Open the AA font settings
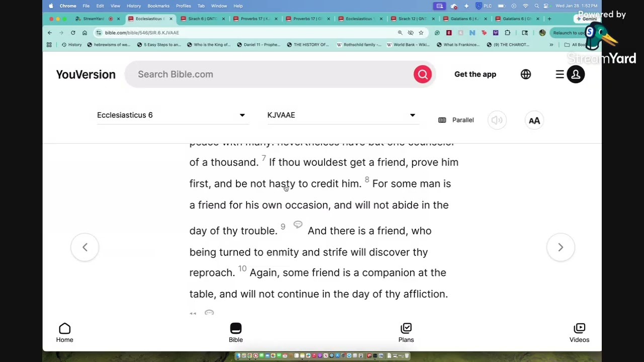Image resolution: width=644 pixels, height=362 pixels. 534,120
